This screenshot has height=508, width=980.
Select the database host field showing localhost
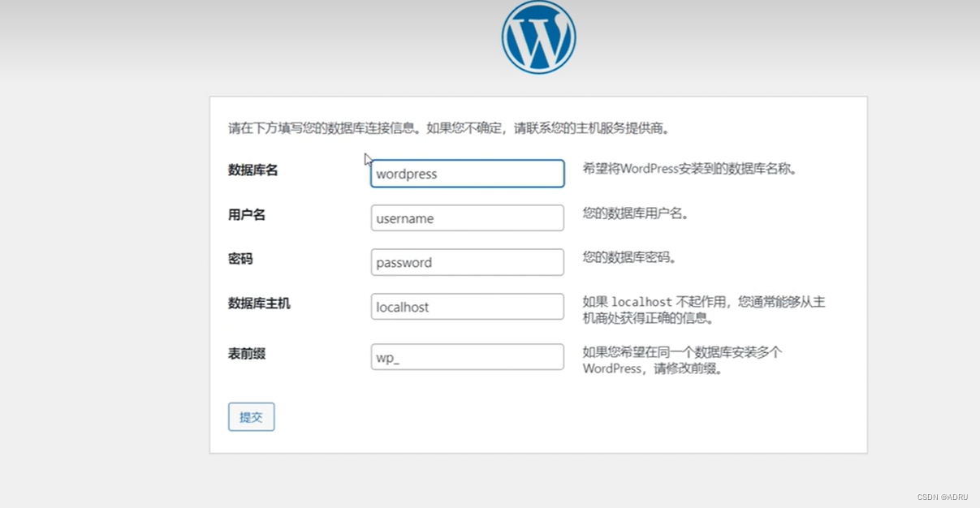coord(468,307)
